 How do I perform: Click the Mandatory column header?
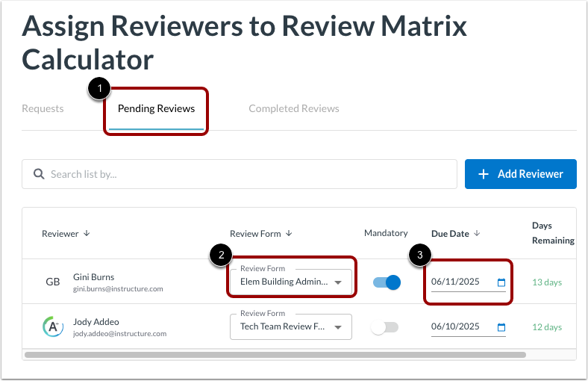[386, 233]
